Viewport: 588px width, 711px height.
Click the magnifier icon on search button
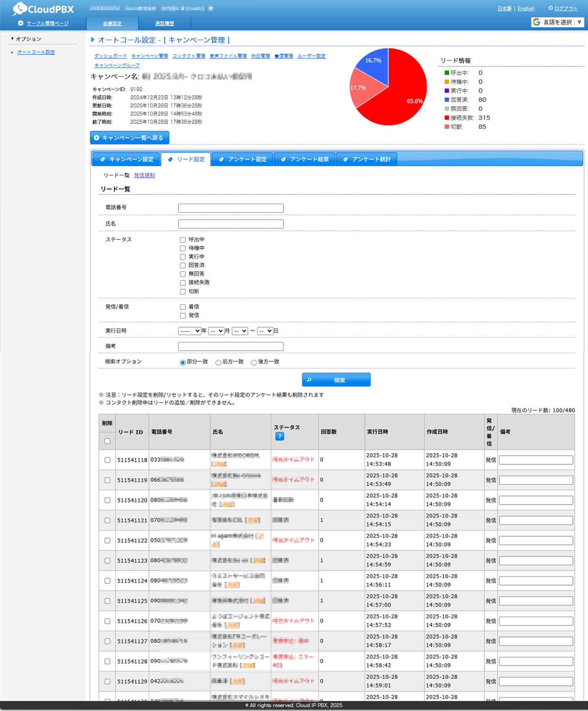click(309, 380)
